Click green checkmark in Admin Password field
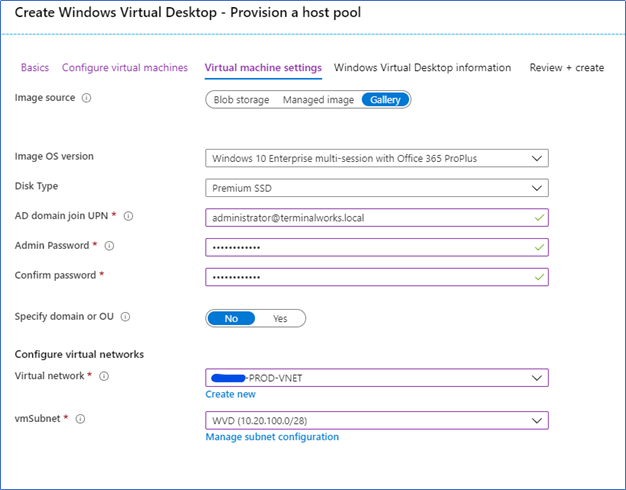The height and width of the screenshot is (490, 626). (539, 248)
